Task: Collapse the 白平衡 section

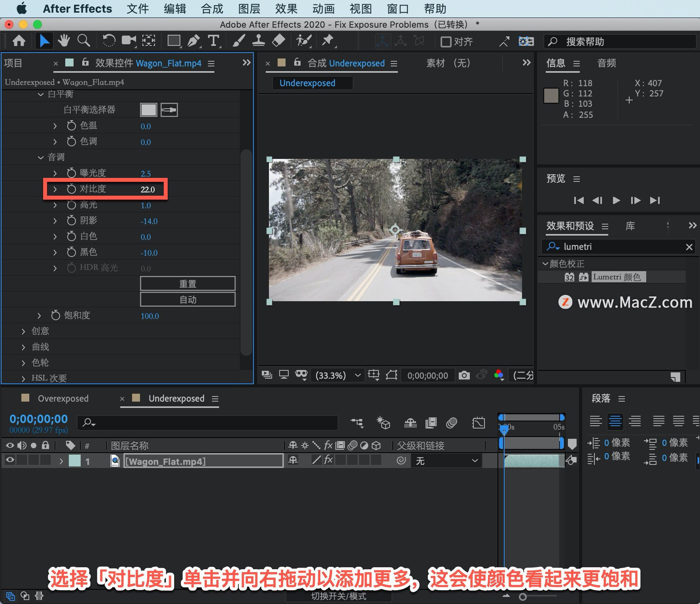Action: [40, 94]
